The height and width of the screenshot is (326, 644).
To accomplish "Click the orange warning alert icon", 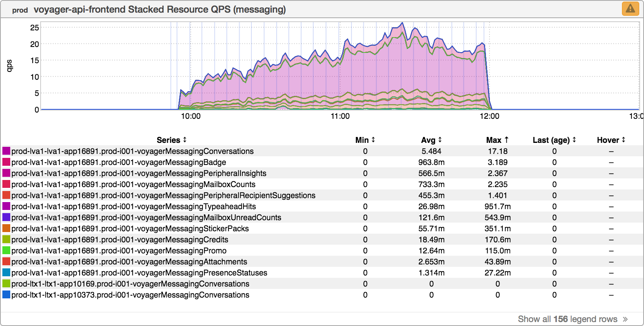I will tap(630, 8).
